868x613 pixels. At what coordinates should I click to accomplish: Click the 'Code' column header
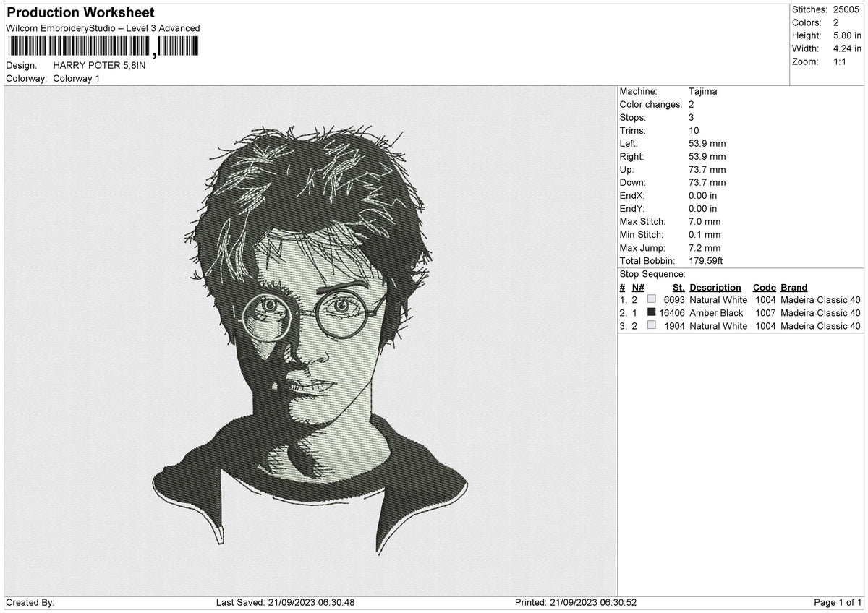[x=765, y=288]
